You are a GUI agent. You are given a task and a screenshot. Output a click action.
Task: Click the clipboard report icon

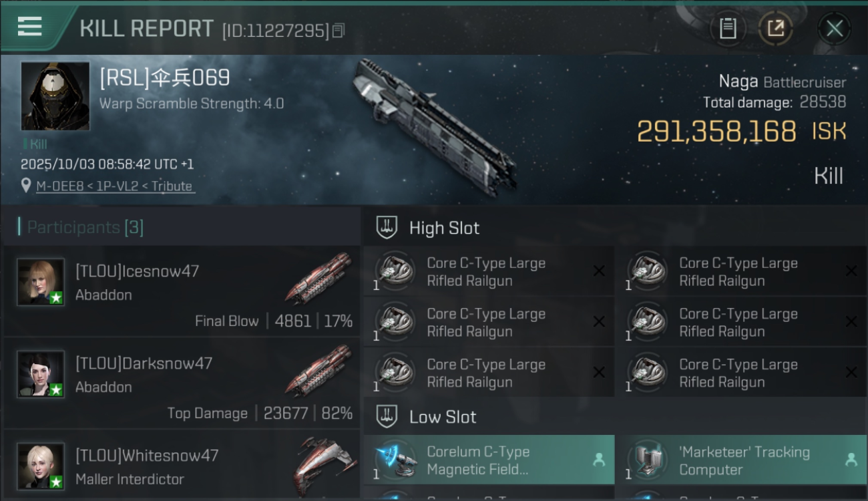click(728, 29)
